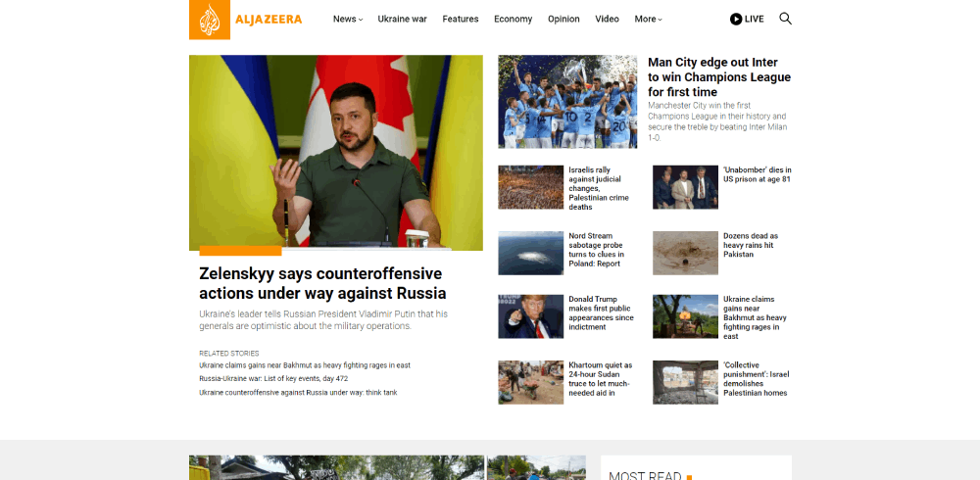Click the Al Jazeera logo icon
The image size is (980, 480).
coord(210,20)
